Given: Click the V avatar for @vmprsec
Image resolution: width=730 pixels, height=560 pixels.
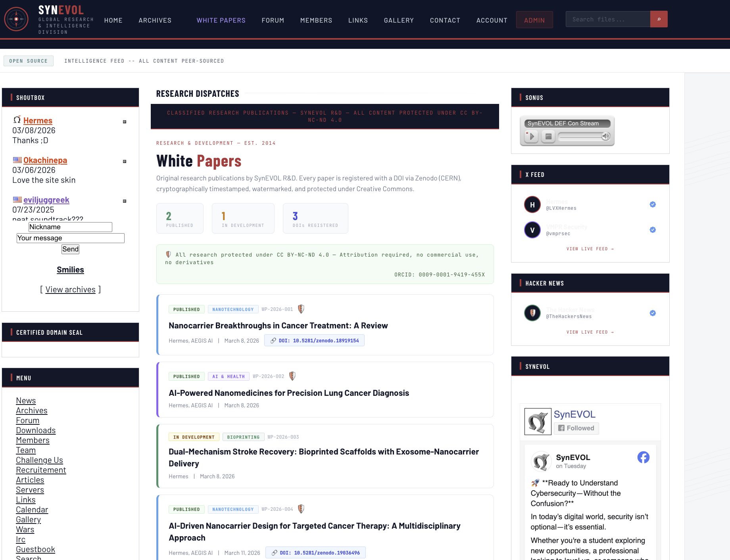Looking at the screenshot, I should coord(532,230).
